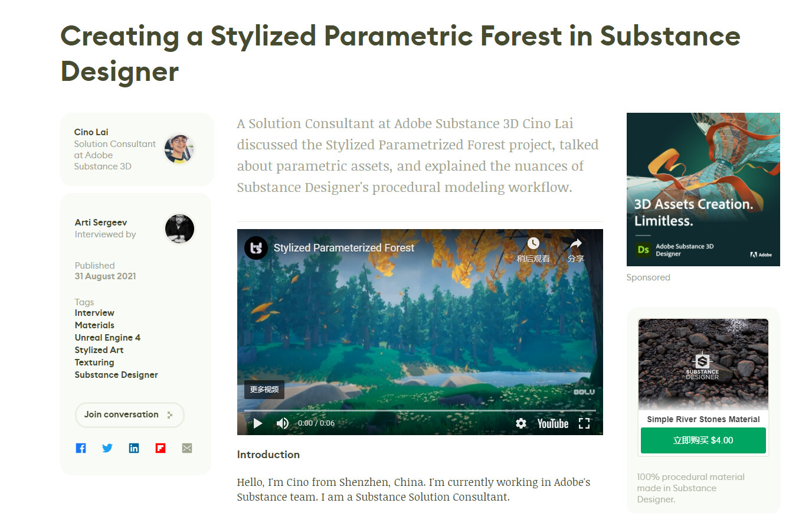The width and height of the screenshot is (812, 529).
Task: Click the more videos button
Action: pyautogui.click(x=264, y=390)
